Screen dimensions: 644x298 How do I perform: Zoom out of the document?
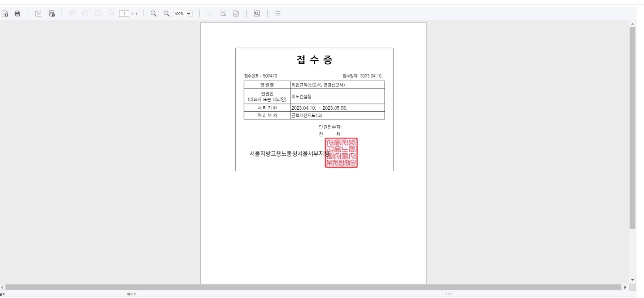coord(154,14)
